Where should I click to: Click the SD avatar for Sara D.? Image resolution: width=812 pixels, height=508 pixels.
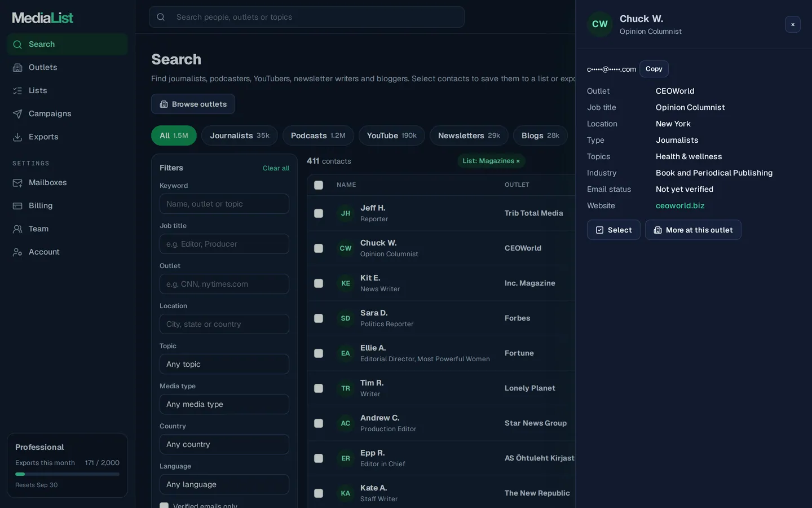tap(346, 318)
